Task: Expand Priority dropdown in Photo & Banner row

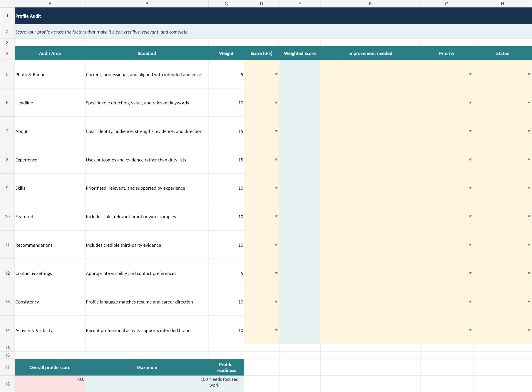Action: point(470,74)
